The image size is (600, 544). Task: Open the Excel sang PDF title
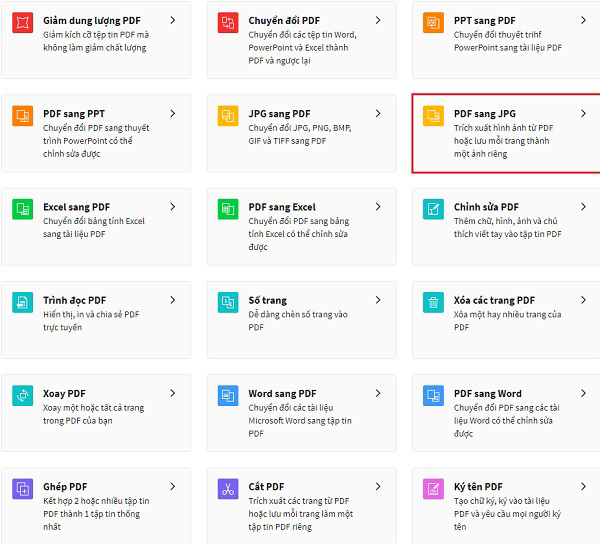pyautogui.click(x=77, y=207)
